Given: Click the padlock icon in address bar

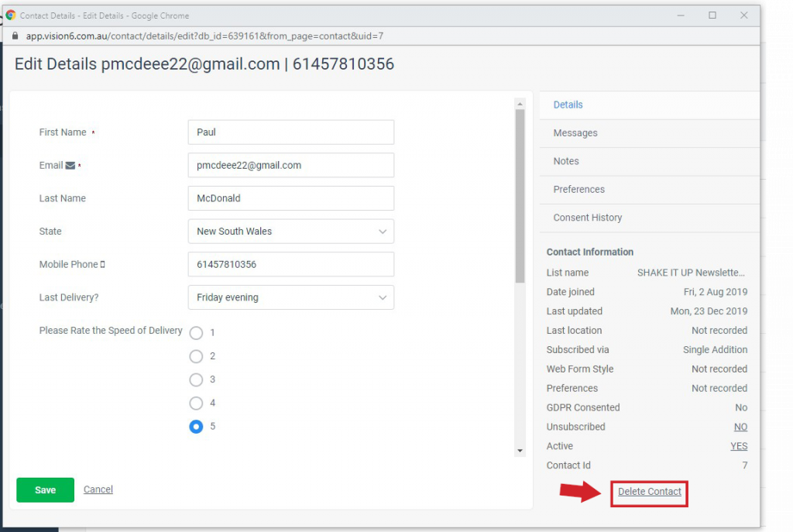Looking at the screenshot, I should (x=15, y=36).
